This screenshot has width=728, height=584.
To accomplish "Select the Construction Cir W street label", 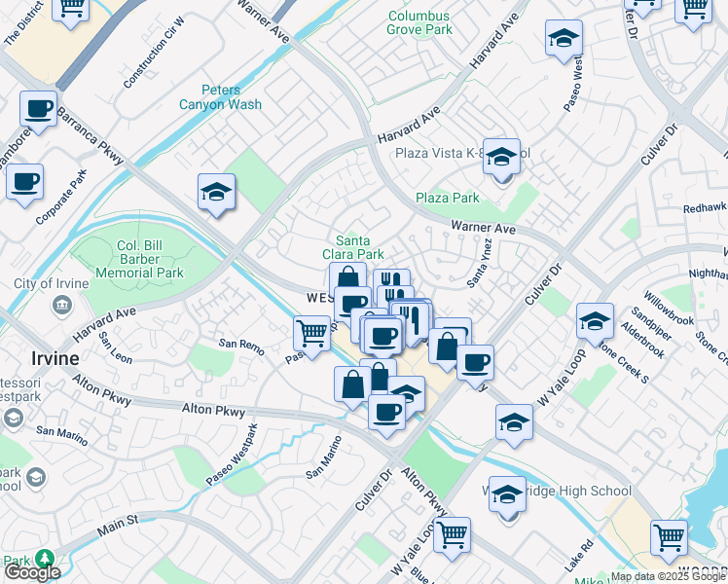I will pos(154,53).
